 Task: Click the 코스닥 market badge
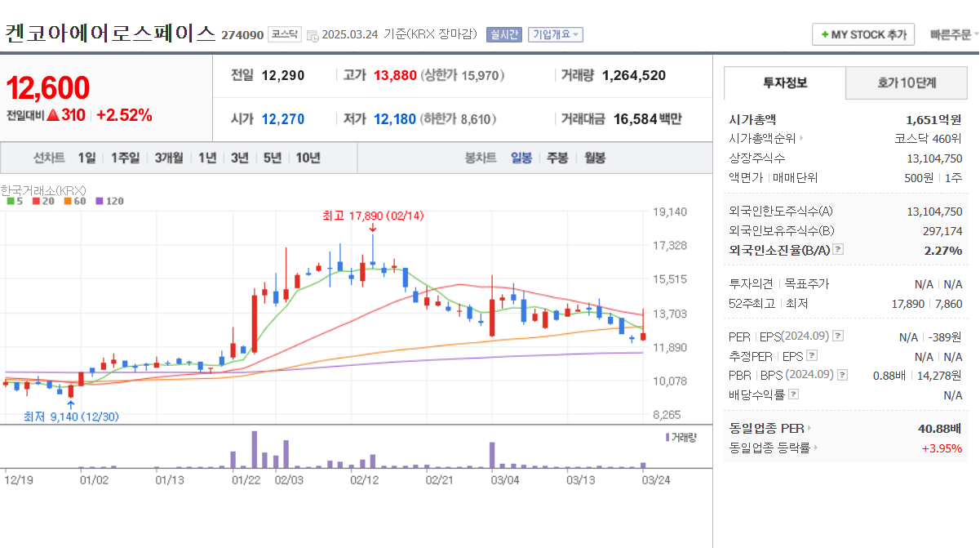click(x=285, y=34)
